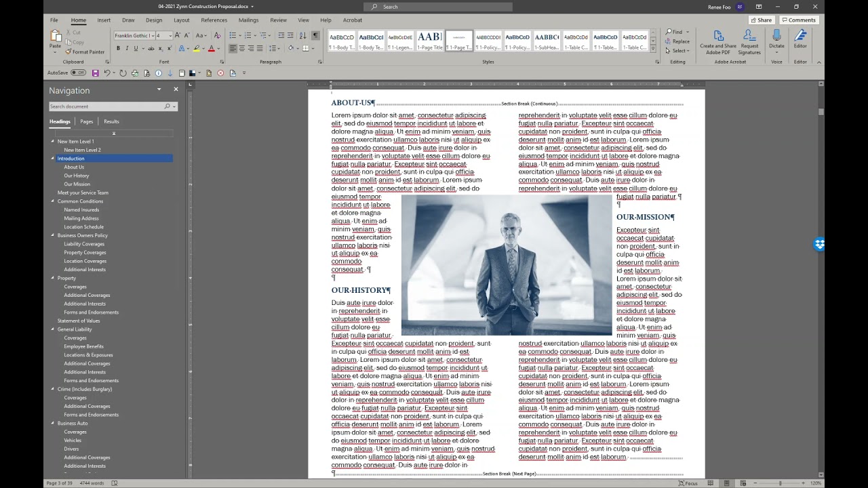Click the Format Painter tool

pyautogui.click(x=85, y=52)
